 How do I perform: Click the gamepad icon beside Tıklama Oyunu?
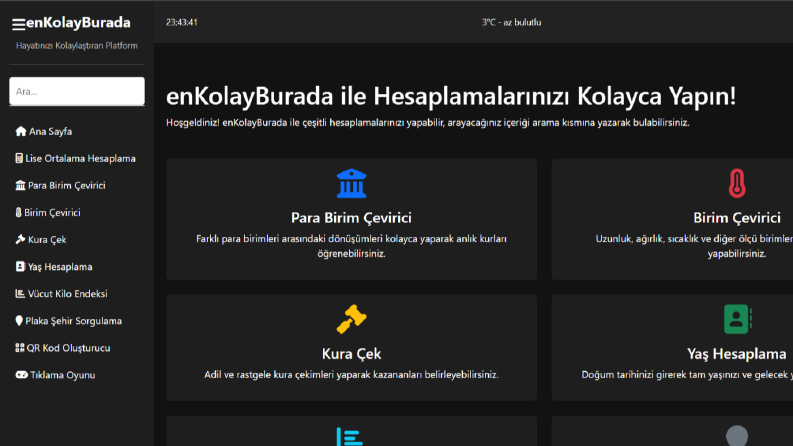click(21, 375)
